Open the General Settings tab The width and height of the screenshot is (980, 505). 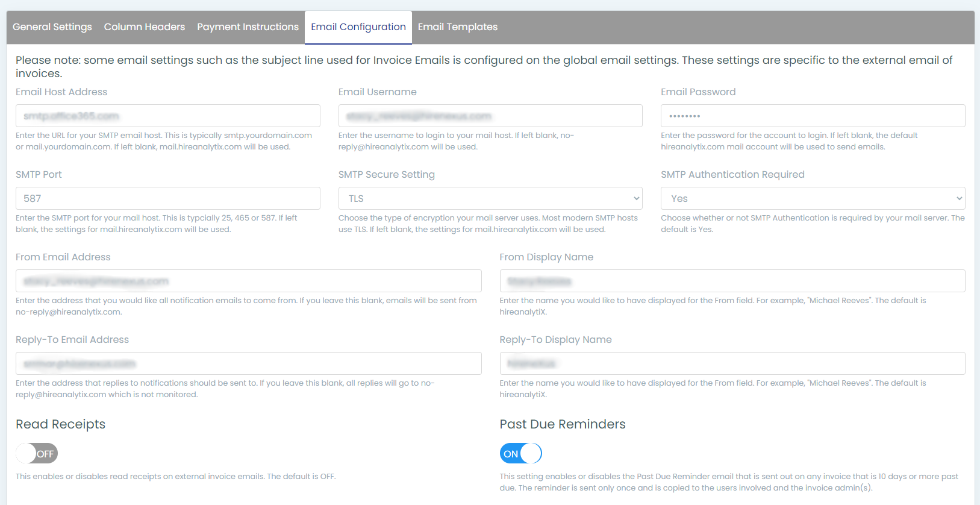tap(52, 27)
